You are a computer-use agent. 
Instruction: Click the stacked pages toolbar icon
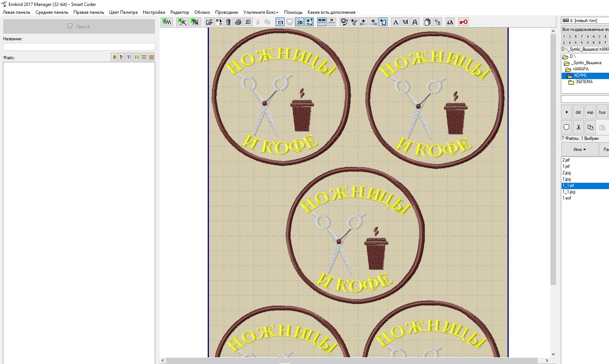428,22
